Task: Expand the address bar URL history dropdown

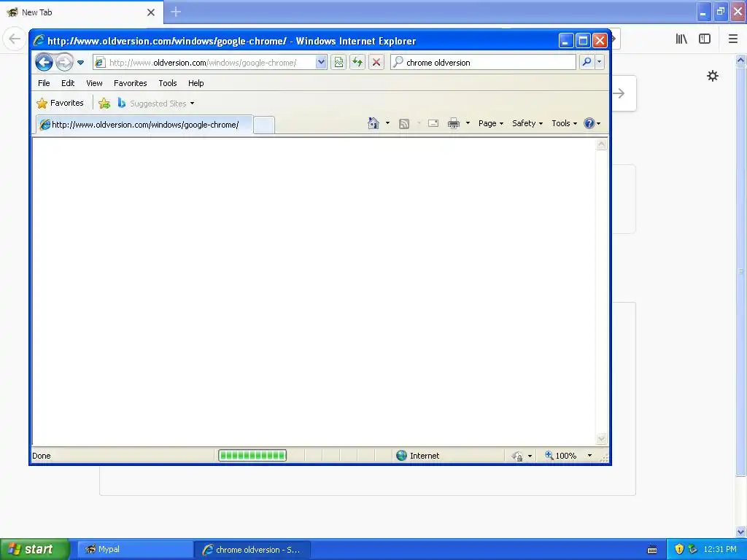Action: 321,63
